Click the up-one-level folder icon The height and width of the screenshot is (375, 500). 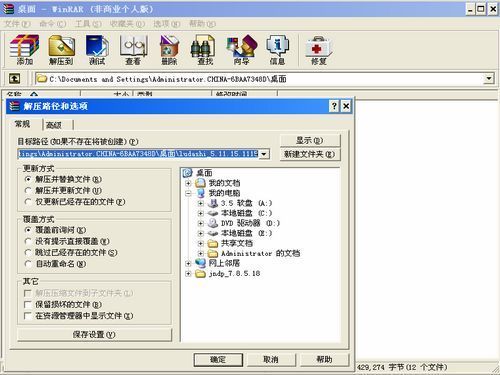tap(14, 79)
